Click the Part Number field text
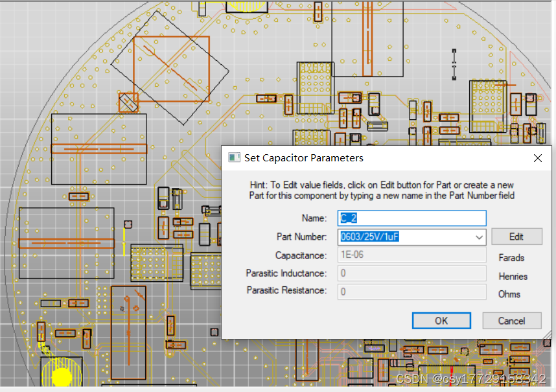Screen dimensions: 556x392 tap(370, 236)
